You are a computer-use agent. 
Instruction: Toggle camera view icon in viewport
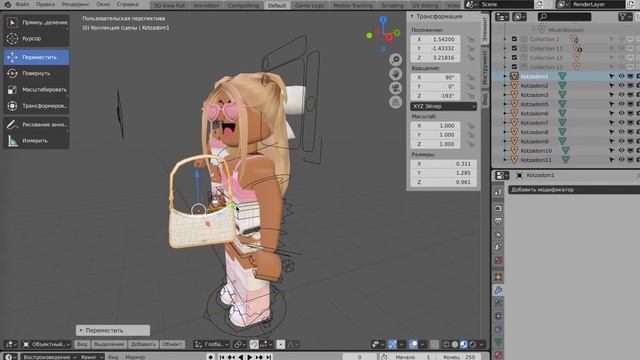[x=395, y=88]
